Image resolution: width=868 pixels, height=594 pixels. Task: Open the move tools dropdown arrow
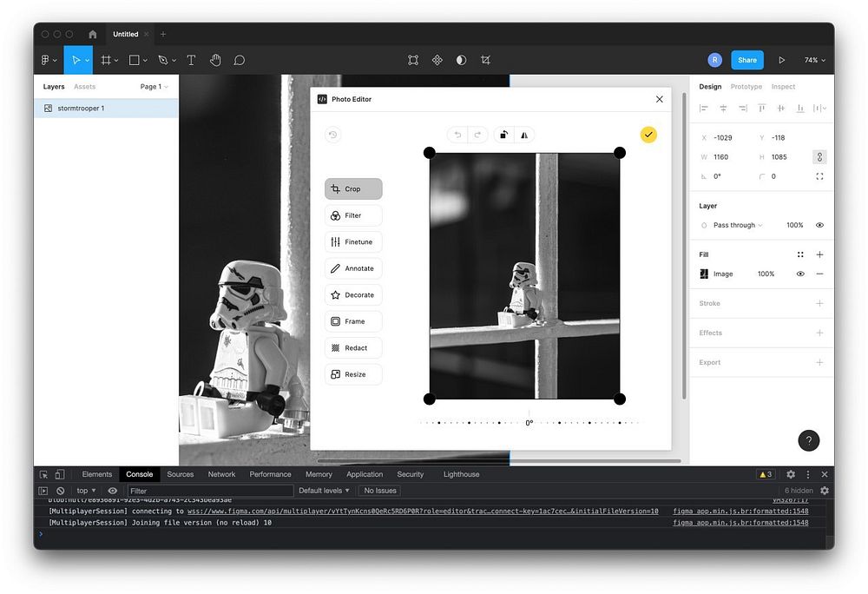[88, 60]
